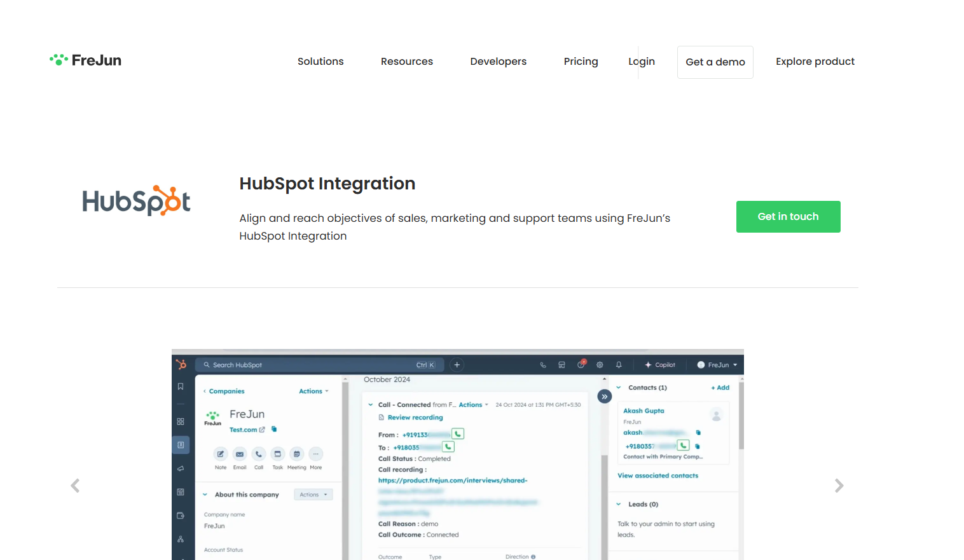964x560 pixels.
Task: Click the notifications bell icon
Action: (619, 364)
